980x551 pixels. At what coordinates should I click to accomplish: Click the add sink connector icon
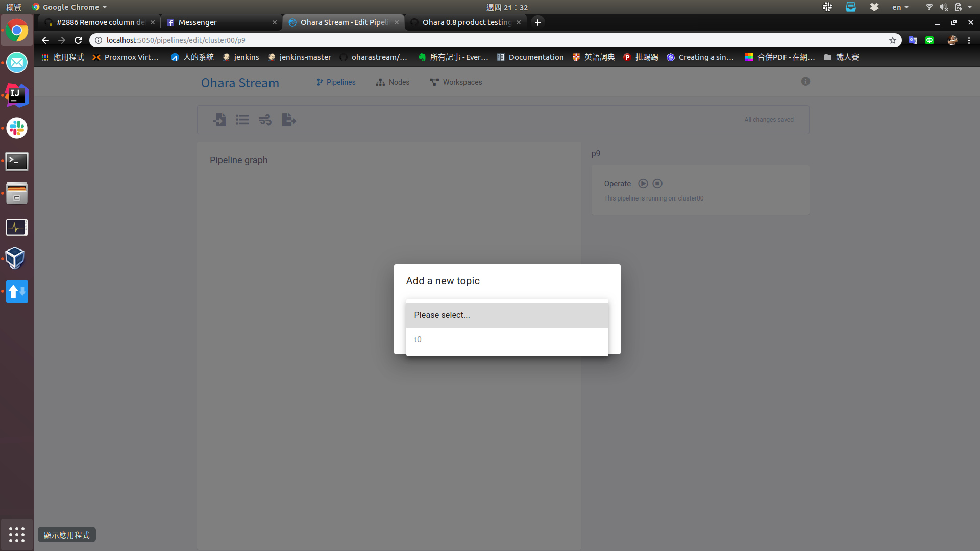click(288, 120)
